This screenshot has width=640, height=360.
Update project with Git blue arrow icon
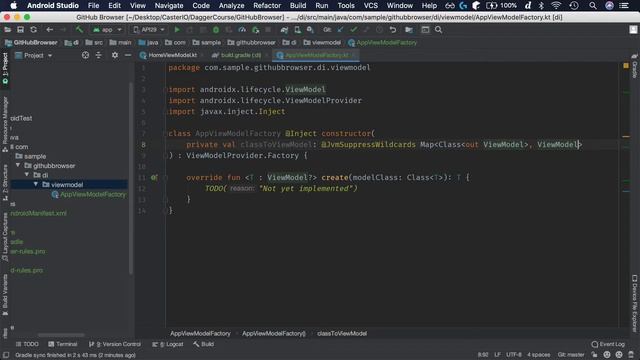click(x=340, y=30)
